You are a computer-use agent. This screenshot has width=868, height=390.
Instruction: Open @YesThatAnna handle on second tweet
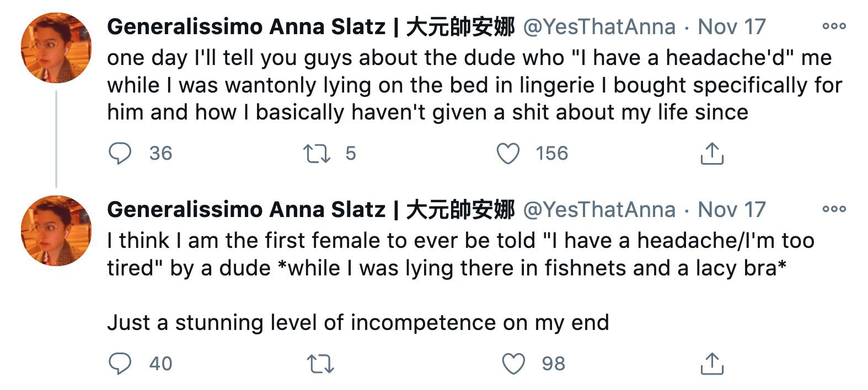coord(599,209)
